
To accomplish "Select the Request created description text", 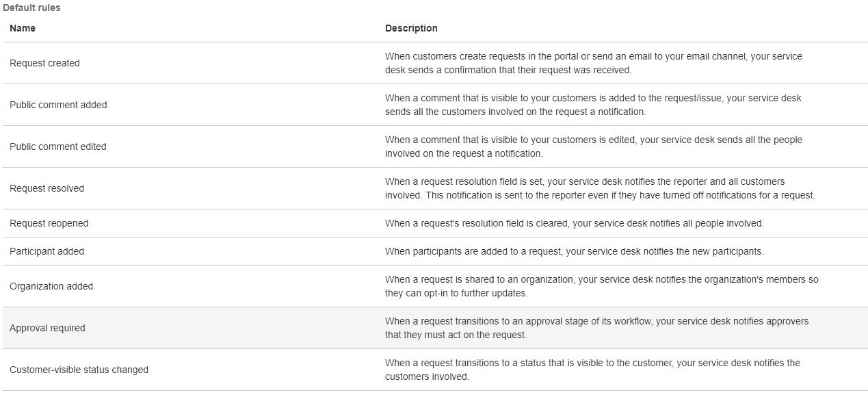I will tap(592, 63).
